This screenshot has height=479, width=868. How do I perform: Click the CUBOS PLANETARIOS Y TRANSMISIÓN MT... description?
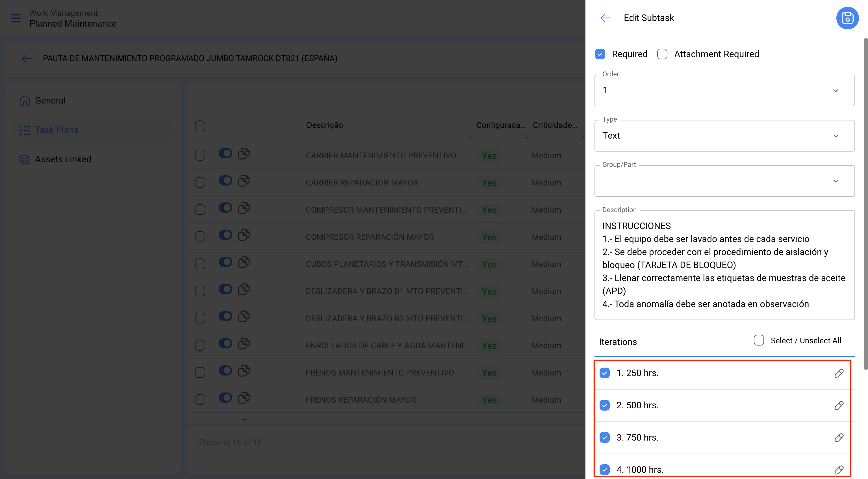tap(387, 264)
